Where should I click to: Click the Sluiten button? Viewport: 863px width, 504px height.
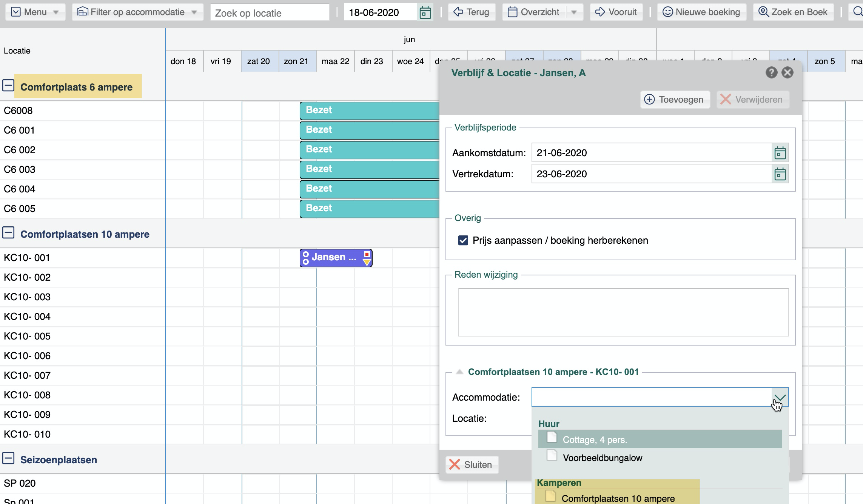click(x=472, y=464)
